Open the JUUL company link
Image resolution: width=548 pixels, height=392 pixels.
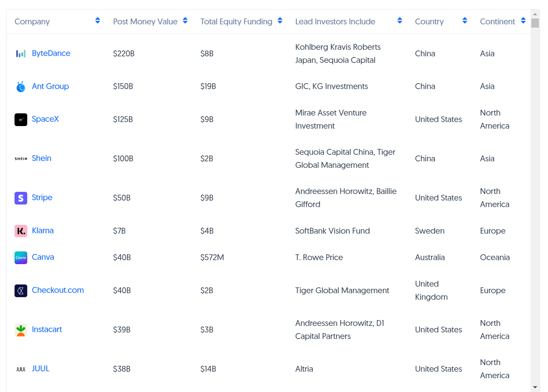pos(41,369)
